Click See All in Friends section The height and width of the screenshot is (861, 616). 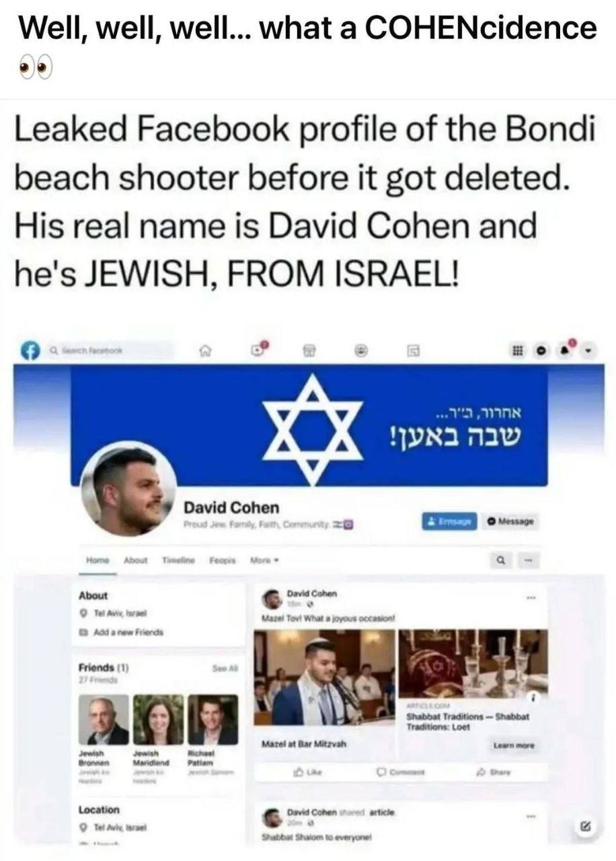[x=225, y=668]
